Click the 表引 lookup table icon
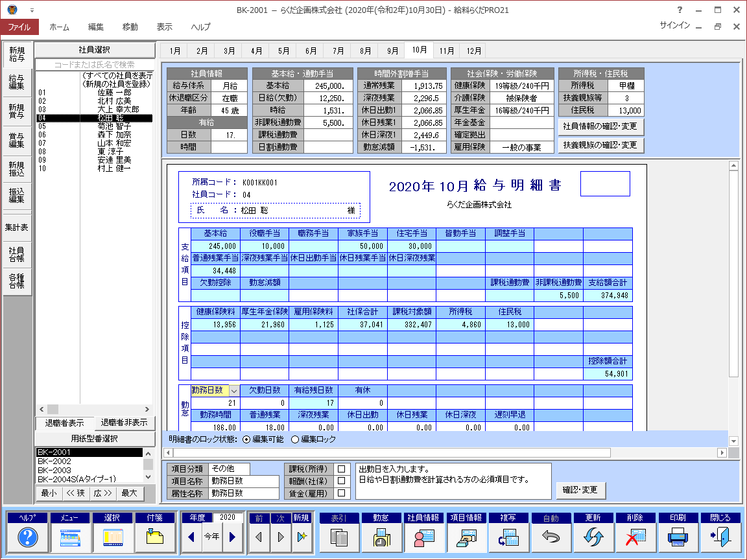Screen dimensions: 747x560 coord(338,537)
